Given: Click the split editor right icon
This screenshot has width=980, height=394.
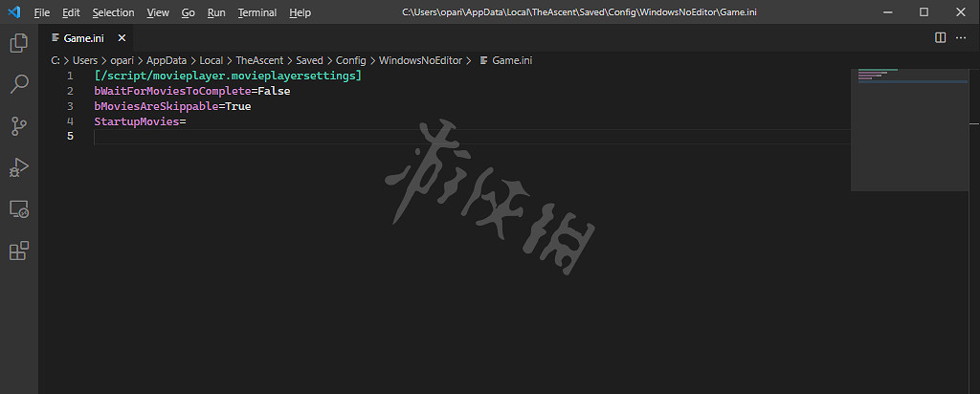Looking at the screenshot, I should pyautogui.click(x=940, y=37).
